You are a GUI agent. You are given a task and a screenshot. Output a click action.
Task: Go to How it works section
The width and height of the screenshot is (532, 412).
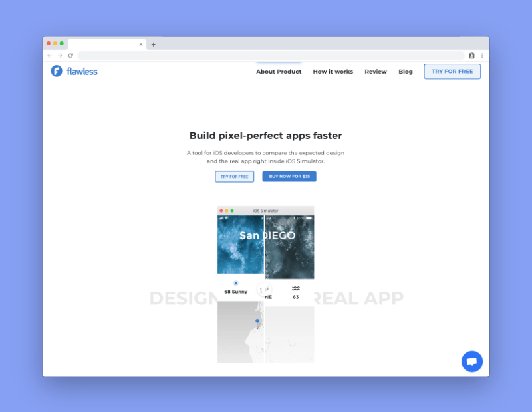333,72
